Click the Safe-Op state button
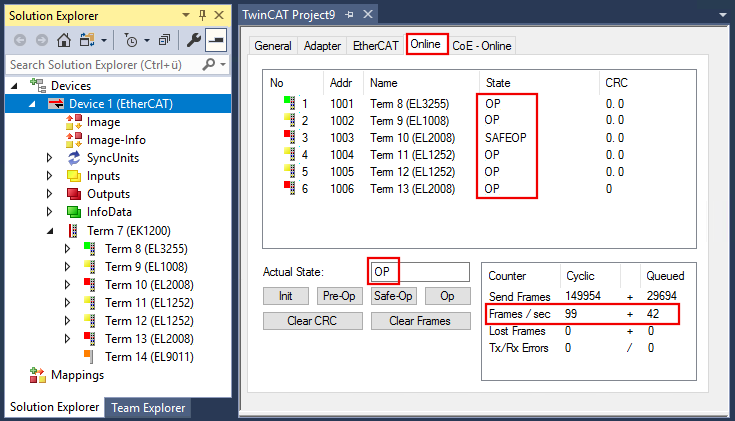This screenshot has width=735, height=421. coord(393,296)
